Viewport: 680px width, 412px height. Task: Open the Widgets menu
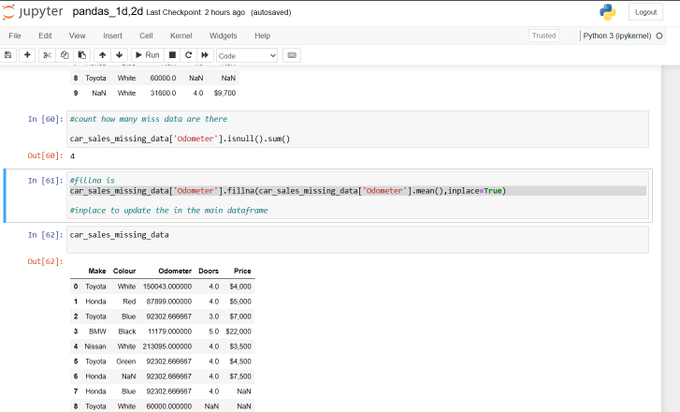[223, 36]
